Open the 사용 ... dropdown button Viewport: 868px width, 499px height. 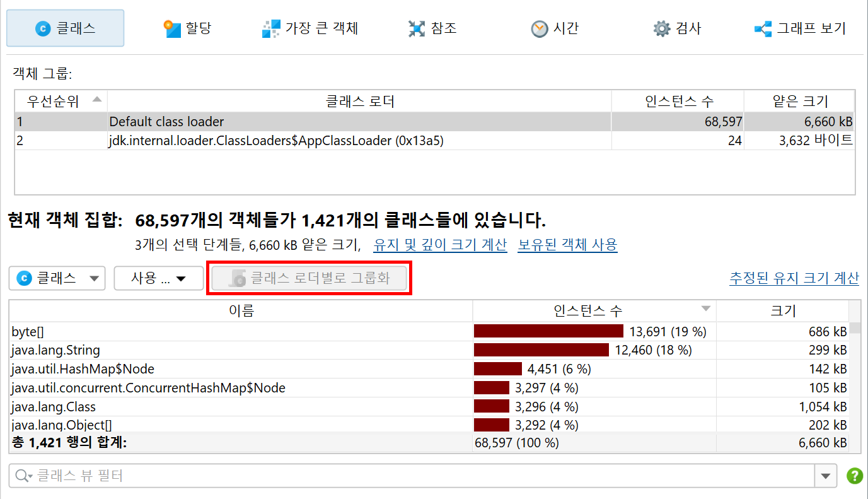point(158,278)
